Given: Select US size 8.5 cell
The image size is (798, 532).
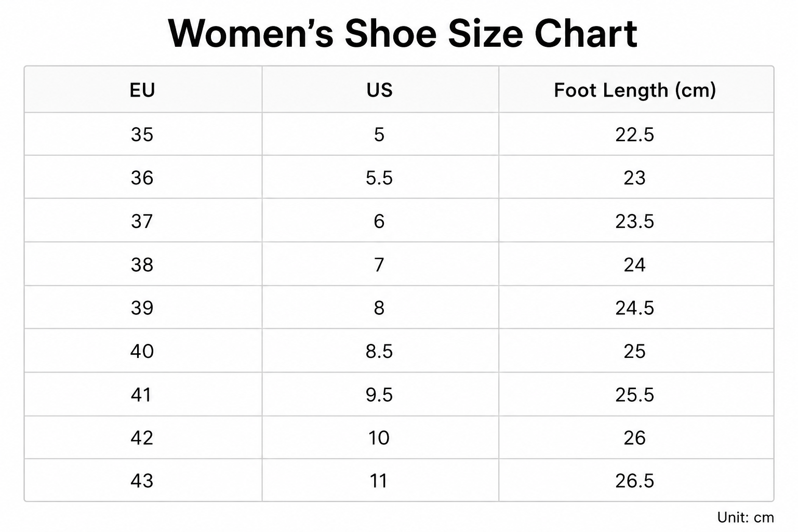Looking at the screenshot, I should click(x=380, y=351).
